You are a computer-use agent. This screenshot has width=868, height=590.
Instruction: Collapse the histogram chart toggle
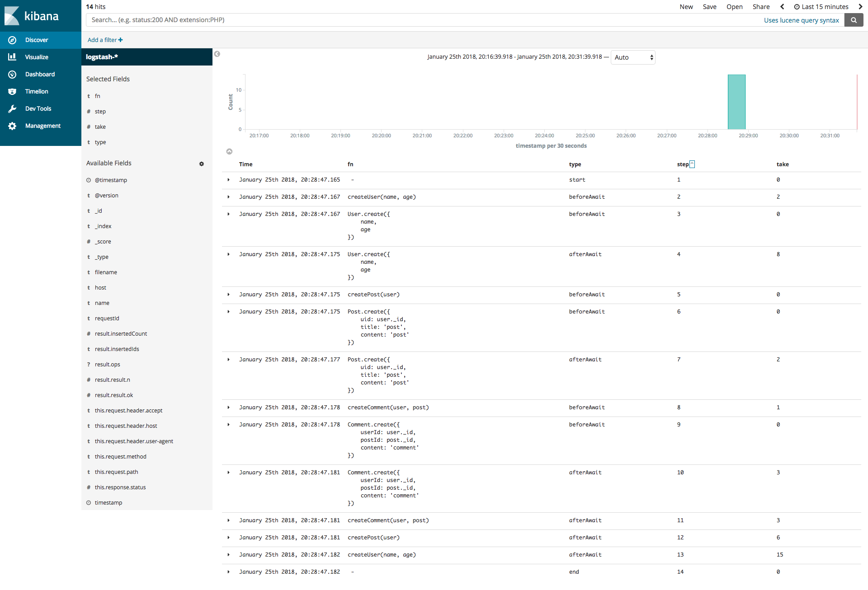click(229, 151)
